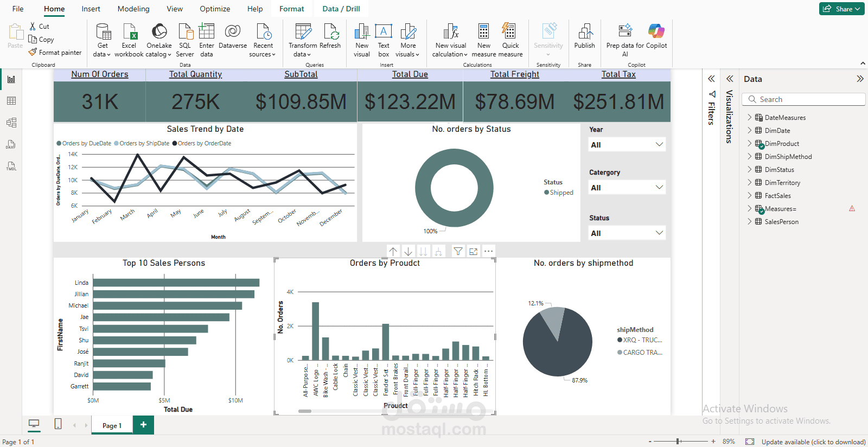Open the Data / Drill tab
The height and width of the screenshot is (447, 868).
click(341, 9)
